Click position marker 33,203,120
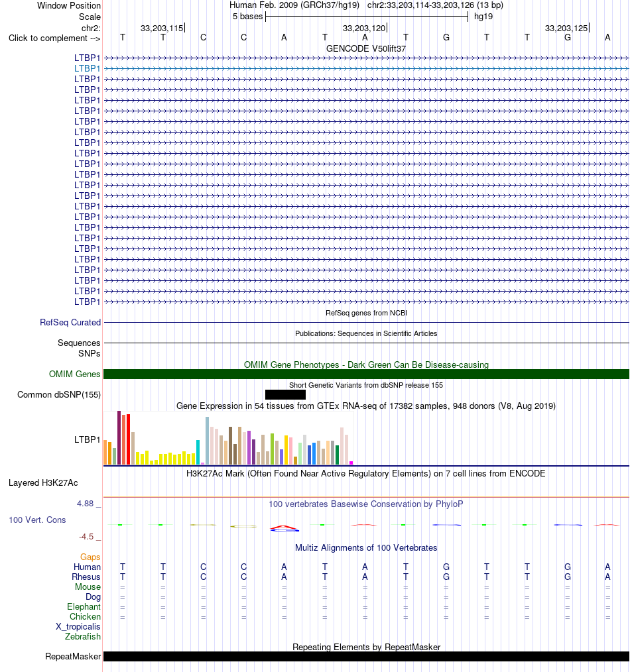The width and height of the screenshot is (630, 672). click(364, 28)
